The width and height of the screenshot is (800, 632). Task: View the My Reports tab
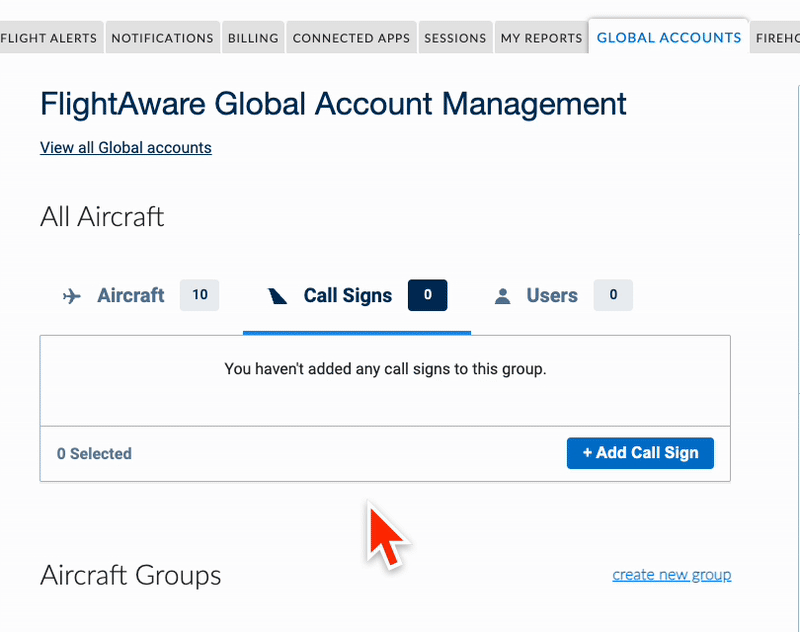[541, 38]
